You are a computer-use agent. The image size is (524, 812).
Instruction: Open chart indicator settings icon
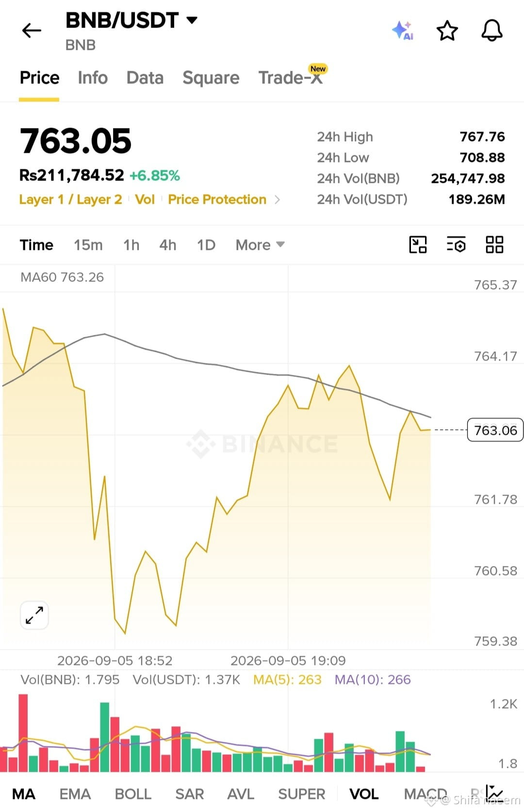pos(456,245)
